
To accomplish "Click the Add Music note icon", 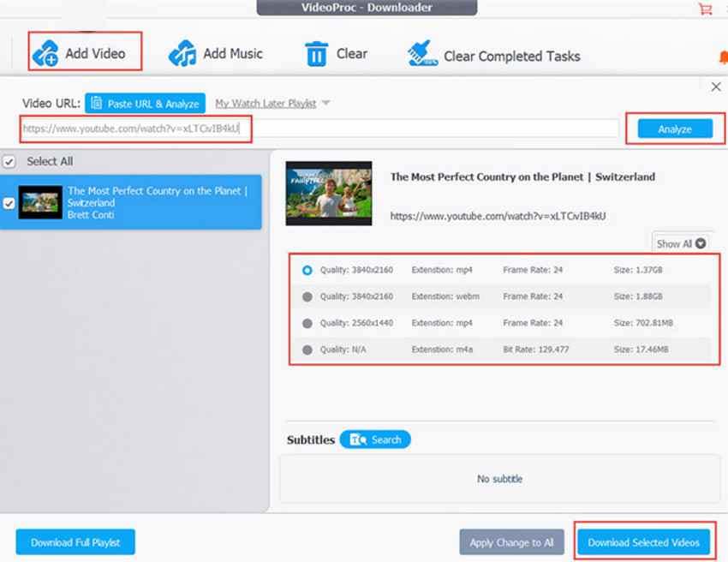I will pos(182,53).
